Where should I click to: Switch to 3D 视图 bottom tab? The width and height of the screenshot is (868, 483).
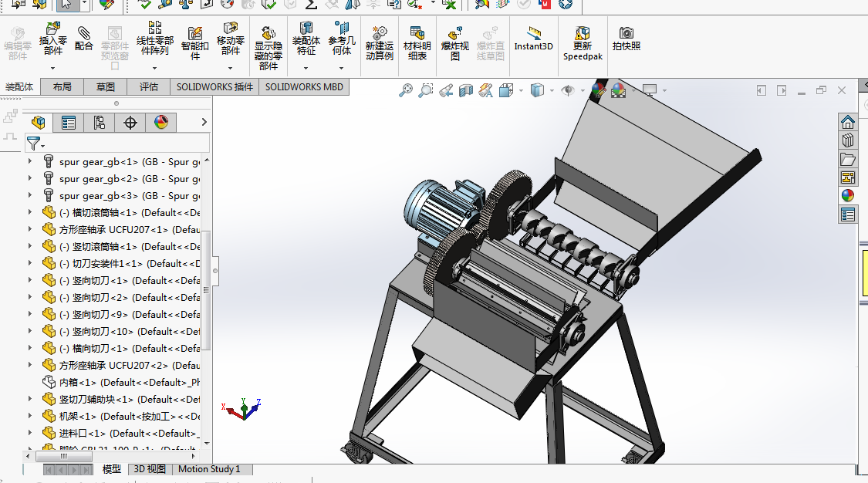tap(150, 469)
